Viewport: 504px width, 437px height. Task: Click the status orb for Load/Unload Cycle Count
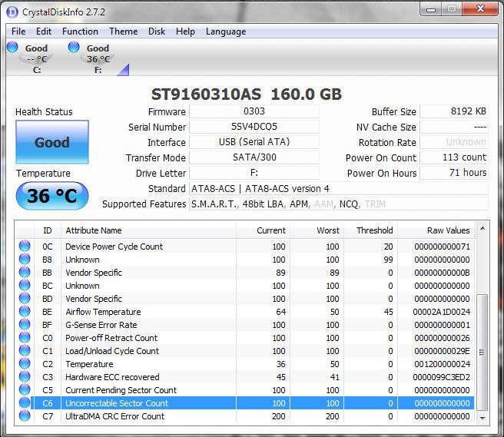[x=25, y=350]
